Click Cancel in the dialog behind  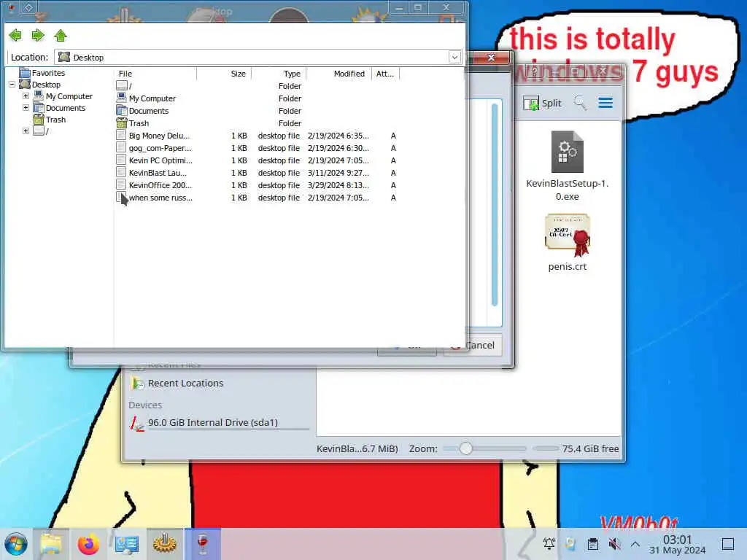coord(479,345)
